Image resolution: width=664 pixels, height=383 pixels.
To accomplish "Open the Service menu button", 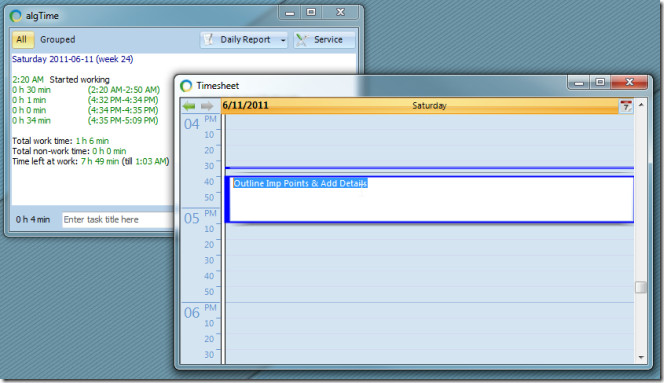I will click(x=324, y=40).
